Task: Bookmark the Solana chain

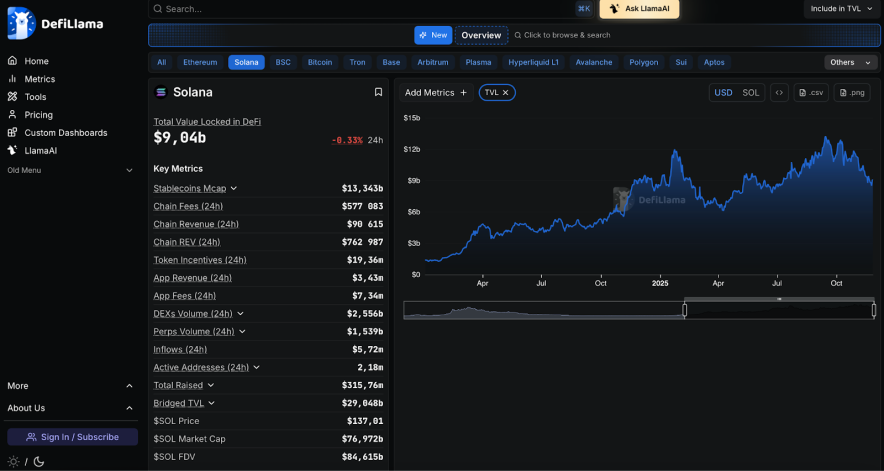Action: (378, 92)
